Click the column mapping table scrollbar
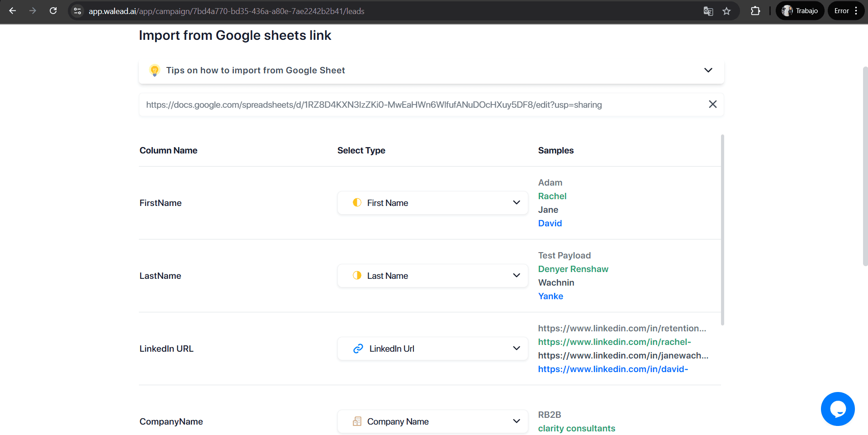Image resolution: width=868 pixels, height=435 pixels. click(722, 230)
